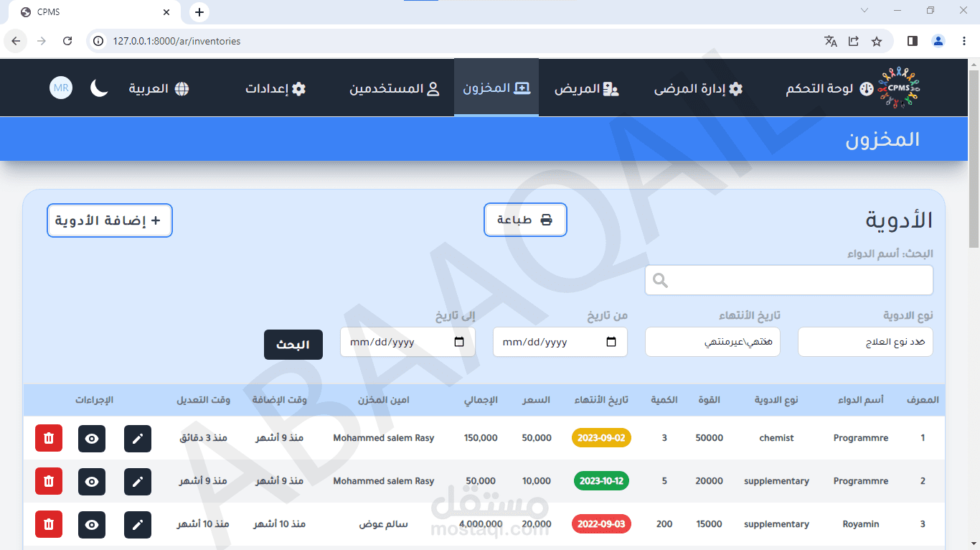Open calendar picker for من تاريخ

[611, 342]
